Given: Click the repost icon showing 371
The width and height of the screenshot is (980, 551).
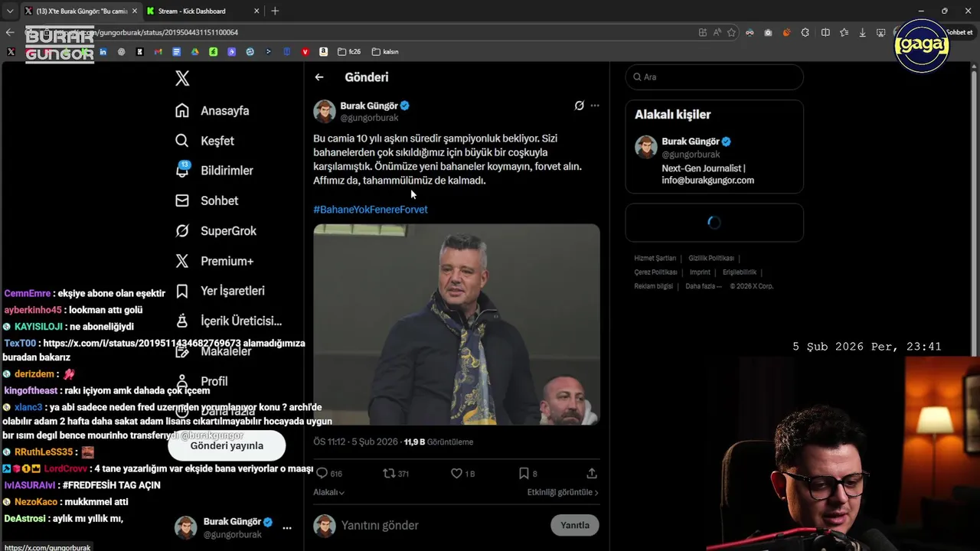Looking at the screenshot, I should [x=396, y=474].
